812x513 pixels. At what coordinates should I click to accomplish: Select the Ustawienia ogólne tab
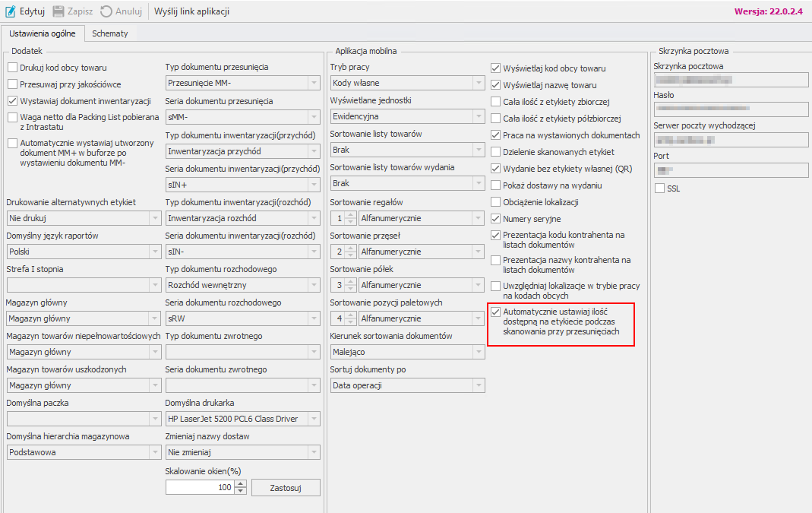click(42, 33)
